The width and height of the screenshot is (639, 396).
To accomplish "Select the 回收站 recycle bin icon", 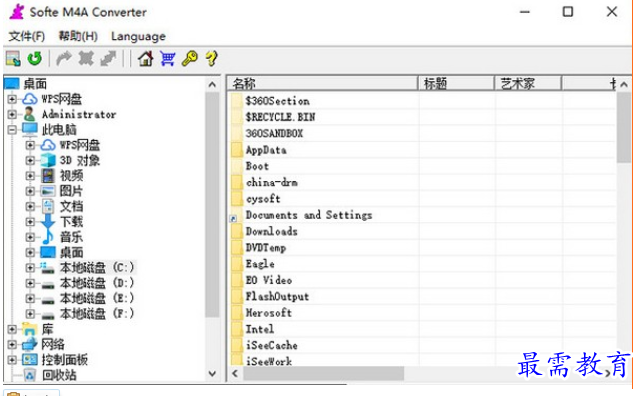I will (30, 374).
